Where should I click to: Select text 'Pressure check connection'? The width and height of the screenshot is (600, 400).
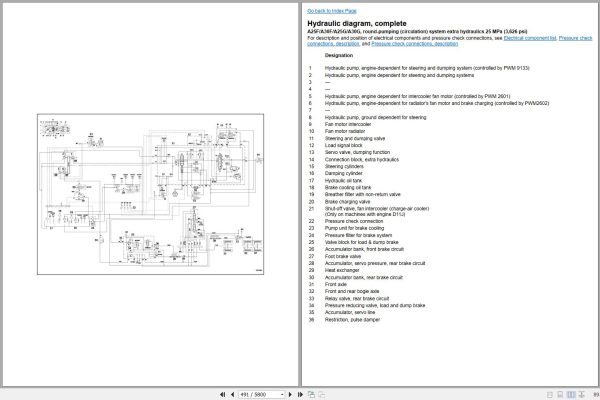pyautogui.click(x=354, y=221)
